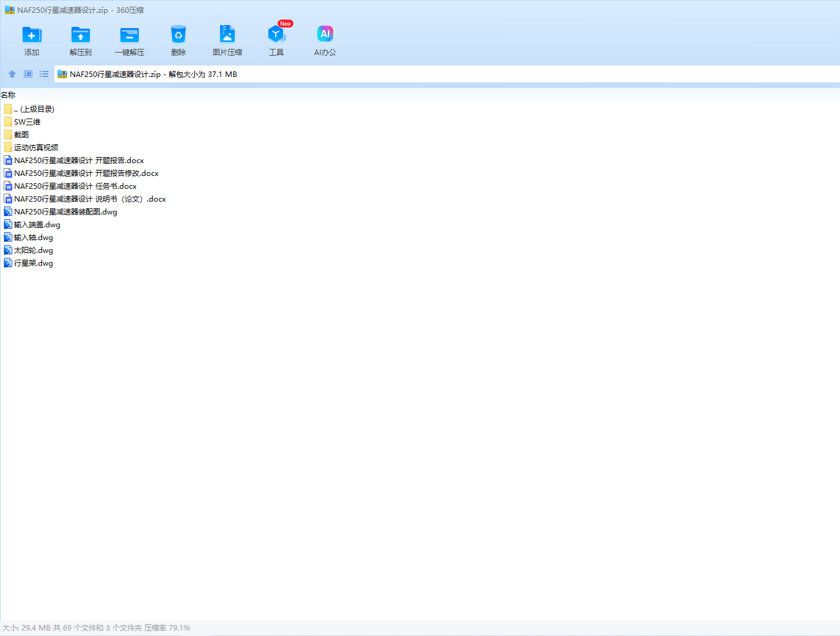840x636 pixels.
Task: Select '输入端盖.dwg' file name
Action: (37, 225)
